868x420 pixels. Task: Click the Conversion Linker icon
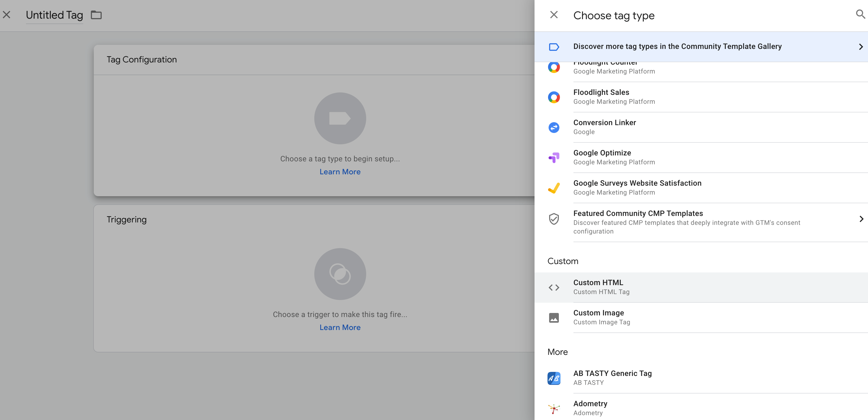(554, 128)
